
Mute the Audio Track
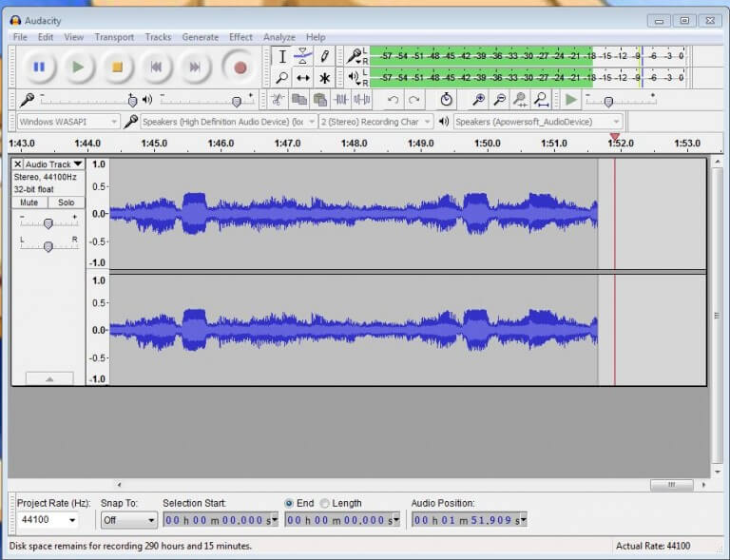[x=29, y=203]
